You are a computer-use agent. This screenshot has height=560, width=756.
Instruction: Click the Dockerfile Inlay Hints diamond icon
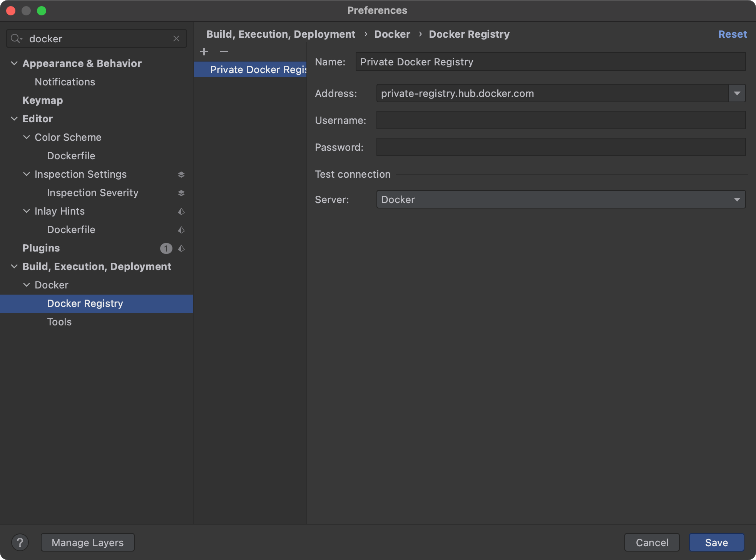[181, 229]
